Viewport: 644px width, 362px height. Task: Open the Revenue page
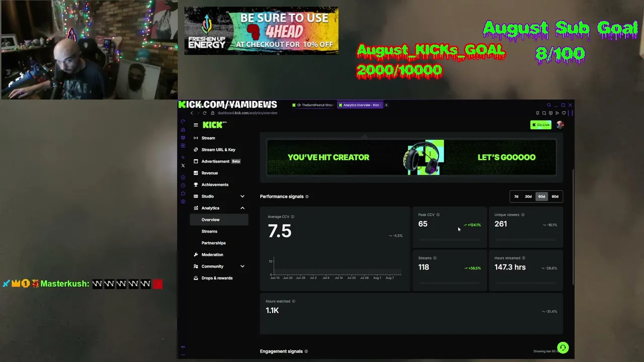pos(210,173)
